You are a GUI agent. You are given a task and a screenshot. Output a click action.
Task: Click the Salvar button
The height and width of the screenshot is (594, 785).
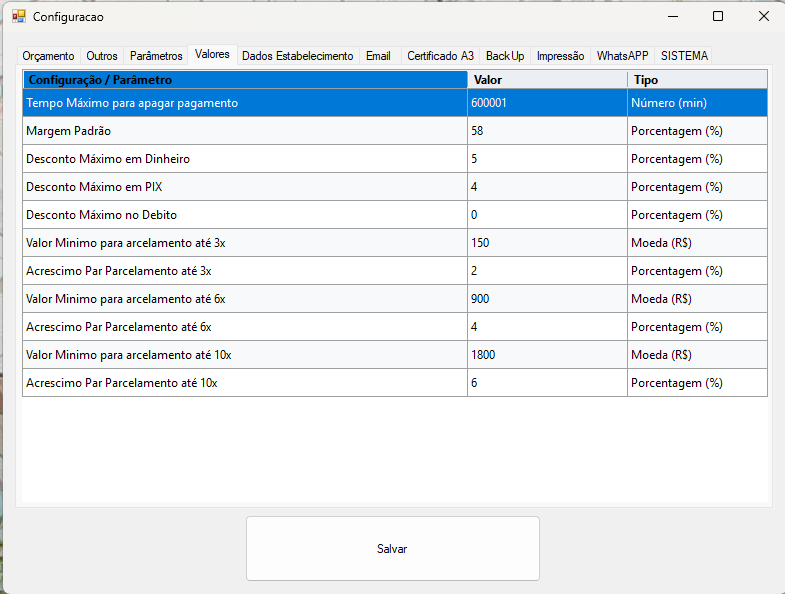point(392,548)
